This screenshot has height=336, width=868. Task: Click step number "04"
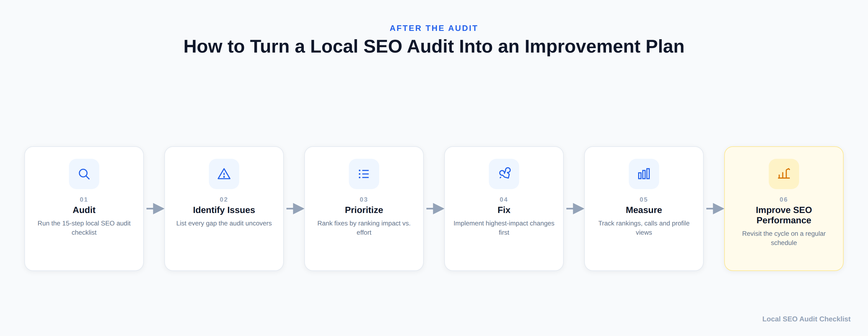pos(504,199)
